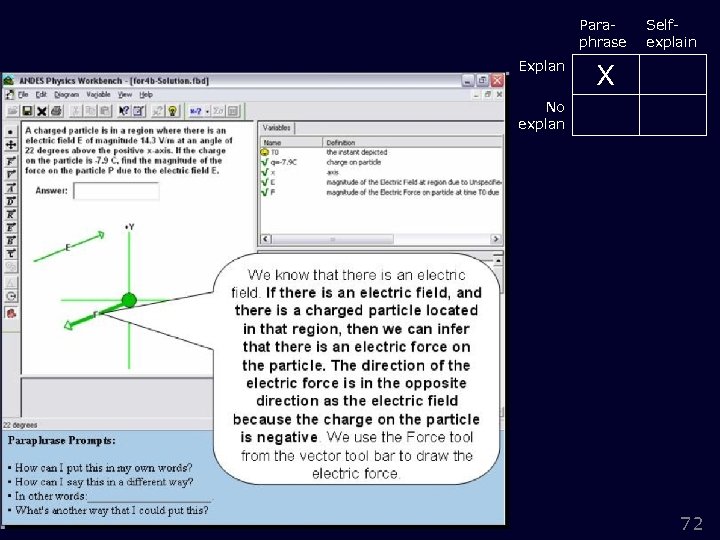Click the '22 degrees' status bar text
The height and width of the screenshot is (540, 720).
[20, 425]
